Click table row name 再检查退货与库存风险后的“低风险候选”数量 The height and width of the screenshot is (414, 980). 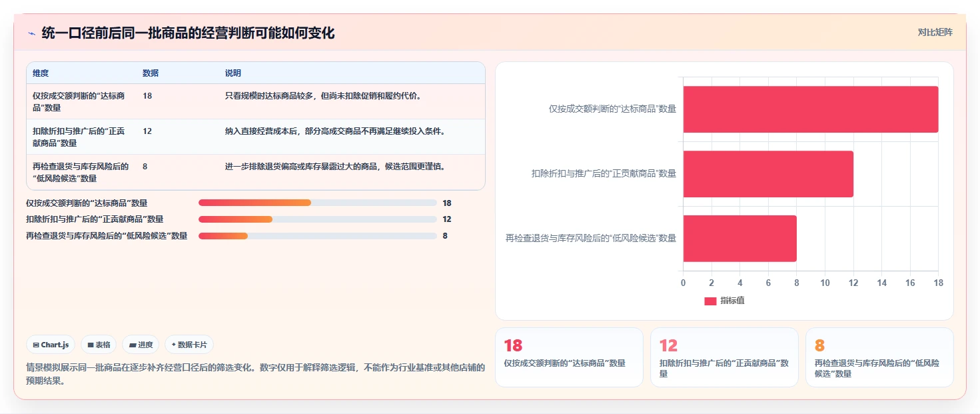(81, 172)
